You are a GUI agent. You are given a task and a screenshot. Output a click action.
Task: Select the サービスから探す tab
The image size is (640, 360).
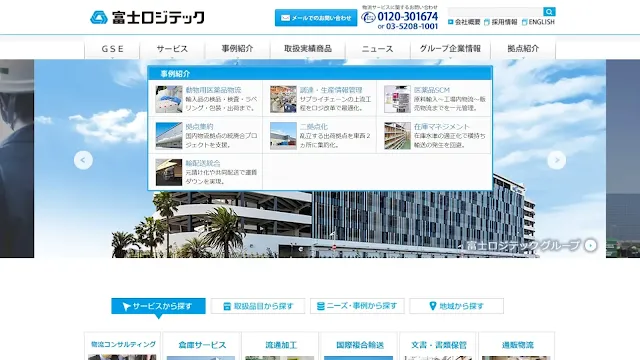click(158, 306)
